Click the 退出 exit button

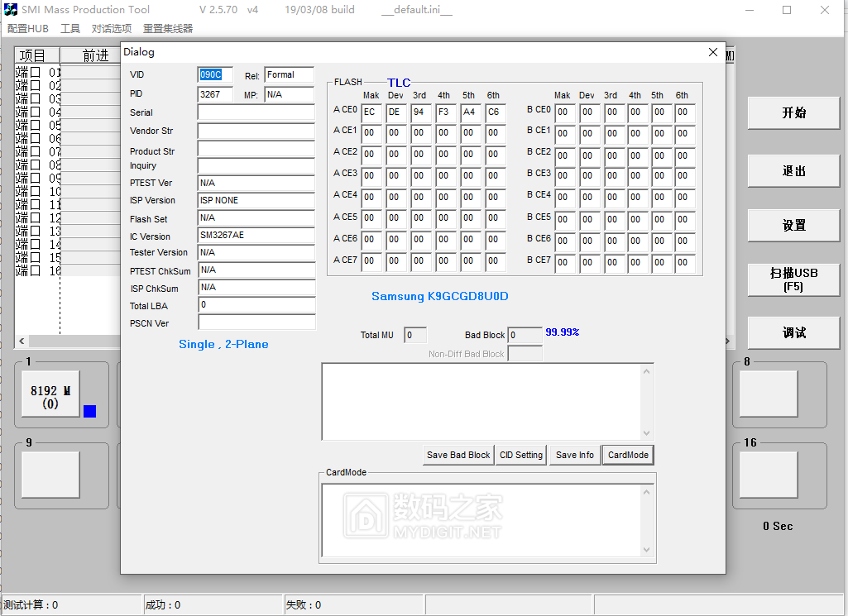[x=793, y=171]
